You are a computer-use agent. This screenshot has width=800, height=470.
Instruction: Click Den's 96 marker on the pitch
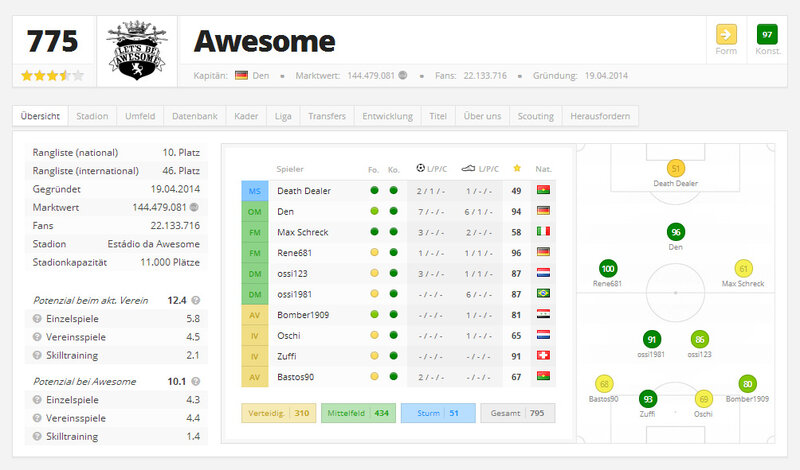click(x=676, y=232)
